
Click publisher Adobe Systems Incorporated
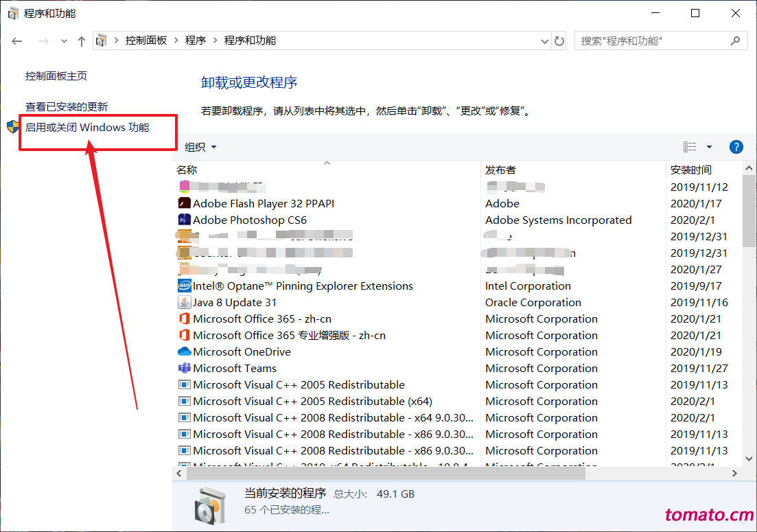(x=558, y=220)
